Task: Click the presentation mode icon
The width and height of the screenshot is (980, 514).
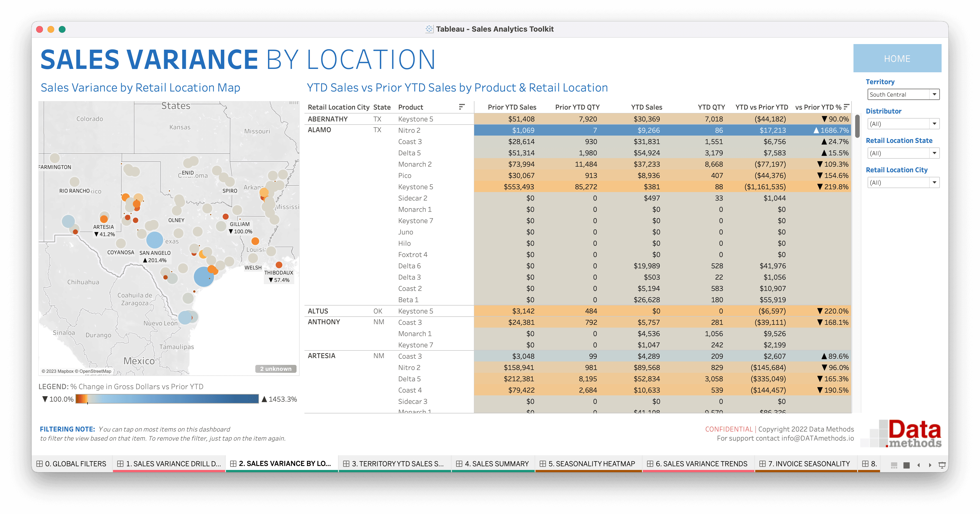Action: coord(942,465)
